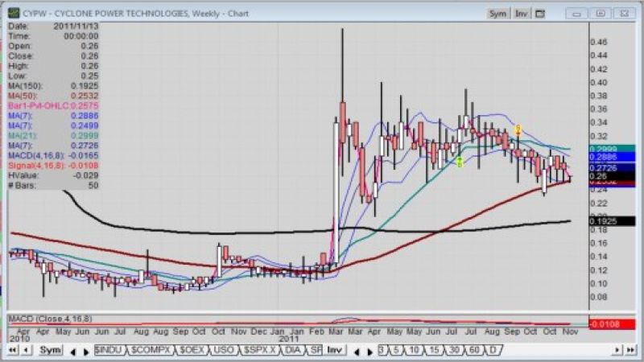Close the CYPW chart window

point(625,14)
